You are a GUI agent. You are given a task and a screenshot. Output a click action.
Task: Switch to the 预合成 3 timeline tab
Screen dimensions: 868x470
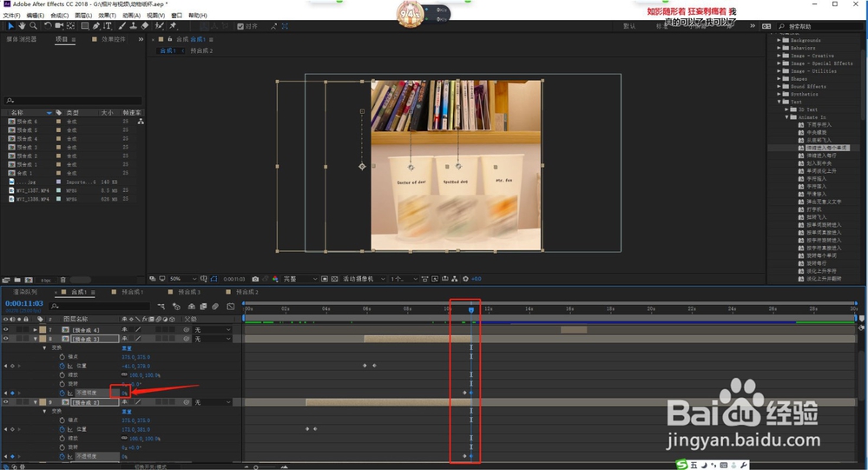(188, 292)
